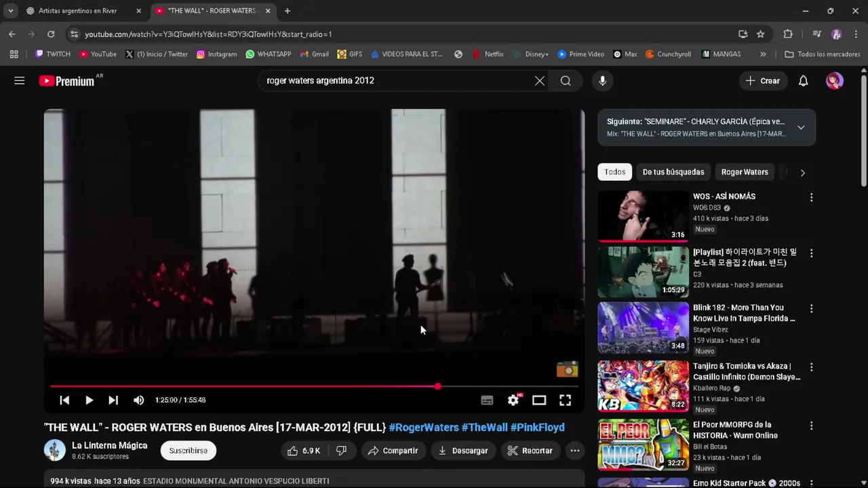Open a new browser tab

(x=288, y=11)
